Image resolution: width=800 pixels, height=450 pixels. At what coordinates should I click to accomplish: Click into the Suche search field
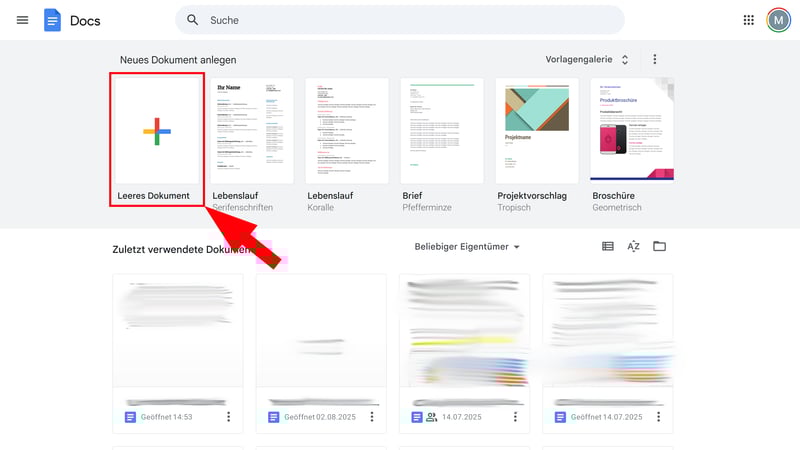[x=400, y=20]
